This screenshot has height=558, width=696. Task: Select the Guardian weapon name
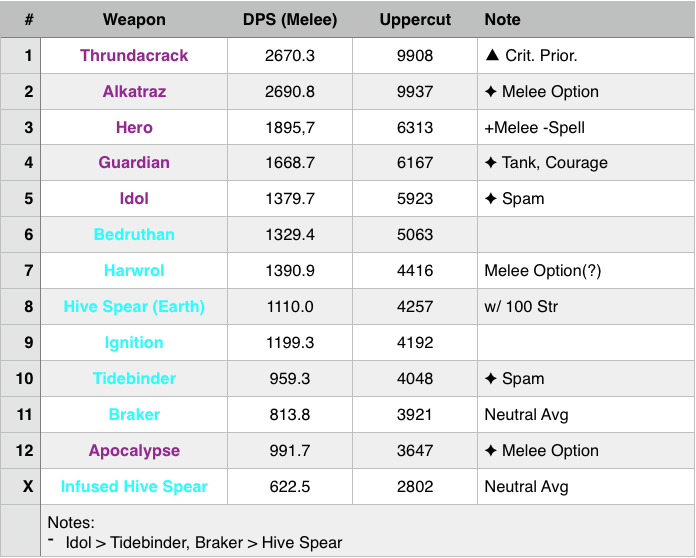click(x=134, y=163)
